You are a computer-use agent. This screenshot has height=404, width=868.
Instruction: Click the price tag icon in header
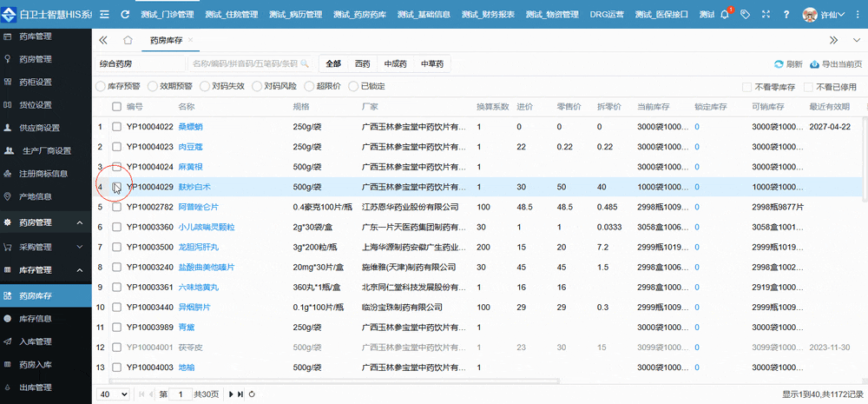[745, 15]
